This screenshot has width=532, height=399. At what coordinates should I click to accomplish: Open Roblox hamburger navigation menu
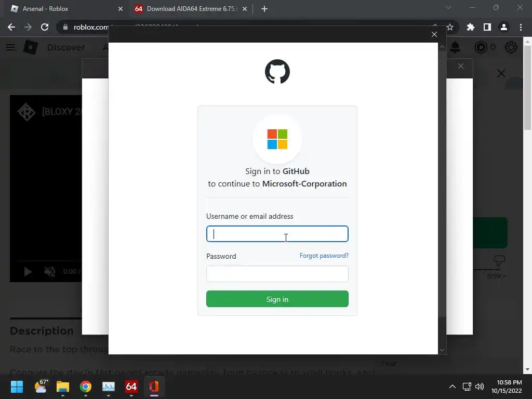click(x=10, y=47)
